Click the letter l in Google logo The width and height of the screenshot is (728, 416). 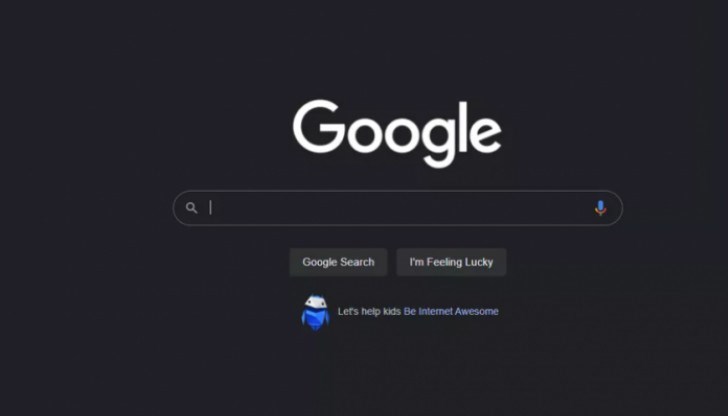coord(463,127)
